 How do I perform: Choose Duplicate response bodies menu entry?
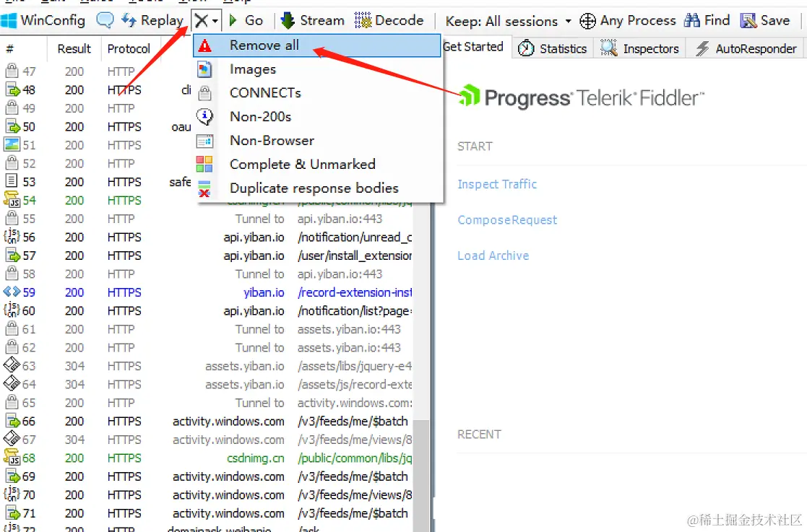[x=317, y=188]
